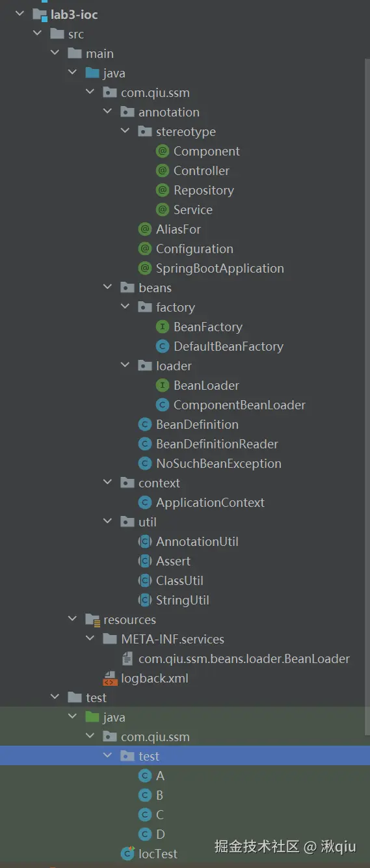This screenshot has width=370, height=868.
Task: Click the BeanLoader services file icon
Action: (127, 658)
